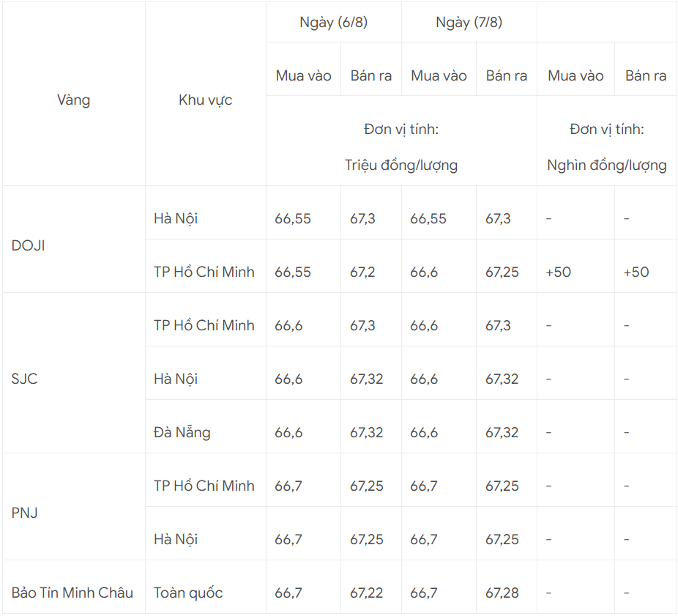The height and width of the screenshot is (616, 678).
Task: Click the rightmost 'Bán ra' column header
Action: coord(646,75)
